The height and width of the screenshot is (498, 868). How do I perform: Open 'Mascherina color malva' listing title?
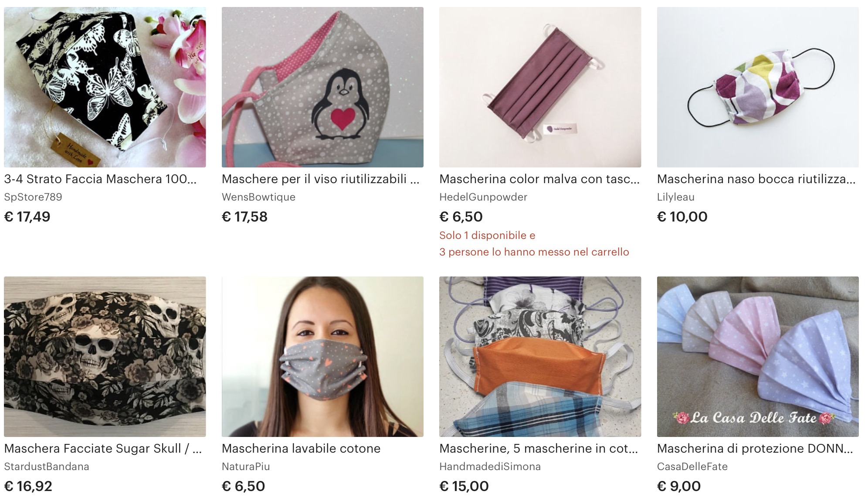click(539, 179)
